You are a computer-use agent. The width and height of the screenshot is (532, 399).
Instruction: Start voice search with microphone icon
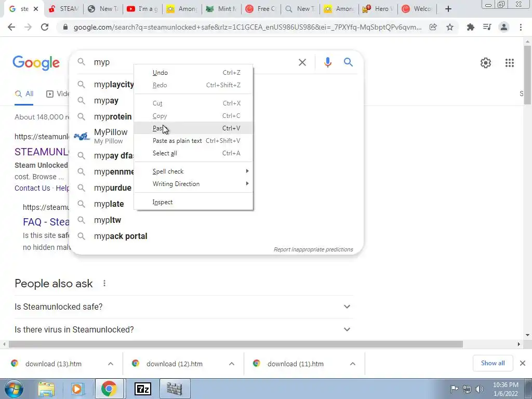(x=327, y=62)
